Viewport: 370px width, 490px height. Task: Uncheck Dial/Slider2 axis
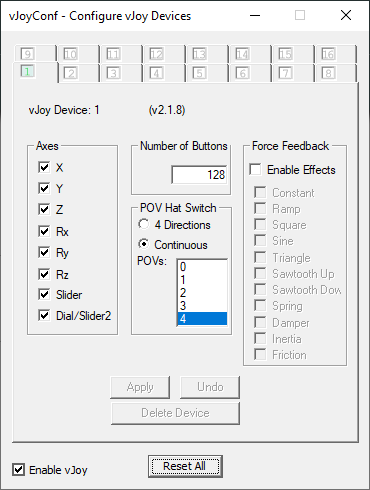[44, 315]
